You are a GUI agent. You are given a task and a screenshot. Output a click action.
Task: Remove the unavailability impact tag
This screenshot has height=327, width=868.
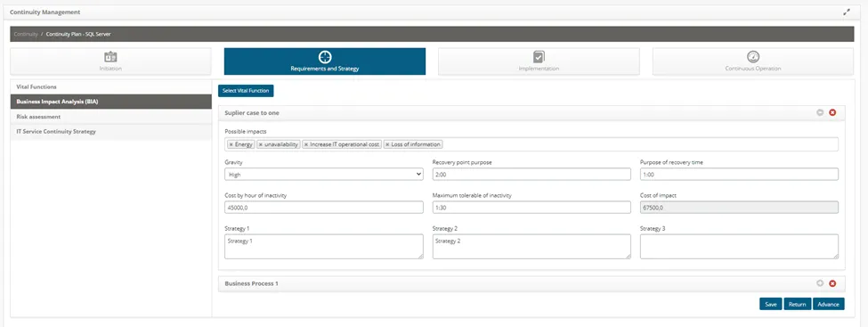(261, 144)
